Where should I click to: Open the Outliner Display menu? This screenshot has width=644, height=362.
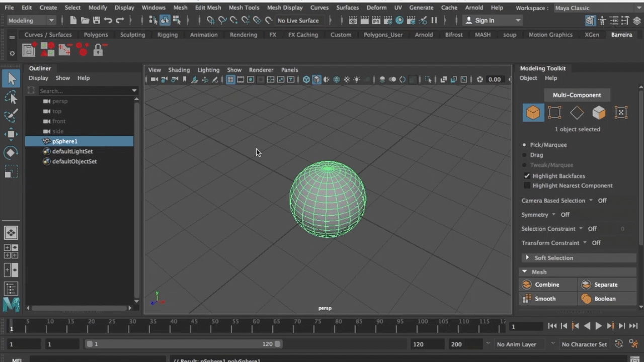coord(38,78)
